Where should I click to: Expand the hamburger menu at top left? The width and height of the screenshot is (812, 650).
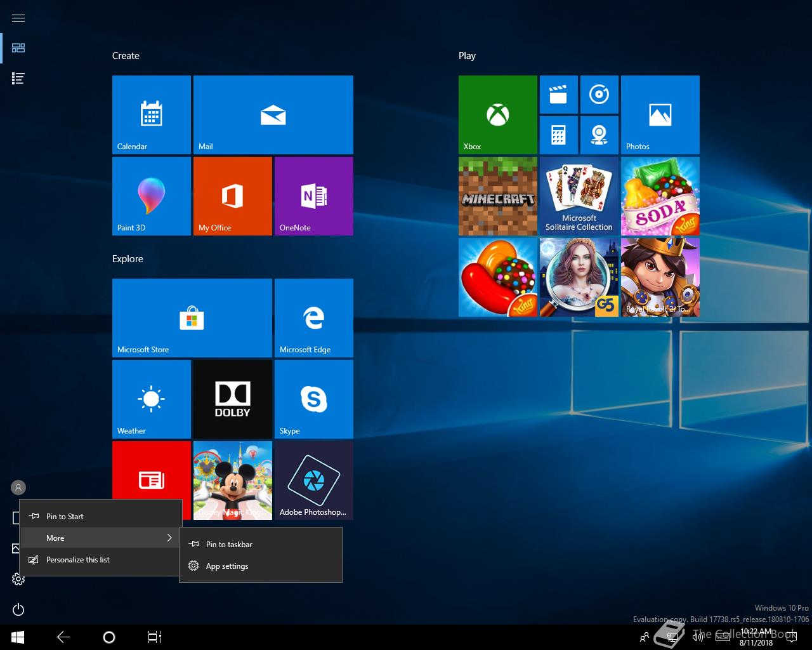coord(18,18)
